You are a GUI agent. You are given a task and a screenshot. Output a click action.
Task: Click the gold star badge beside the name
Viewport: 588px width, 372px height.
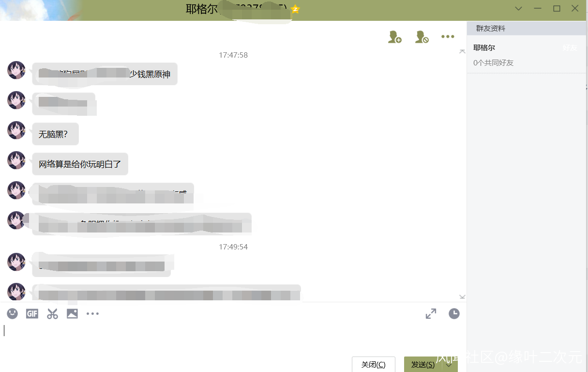[295, 9]
